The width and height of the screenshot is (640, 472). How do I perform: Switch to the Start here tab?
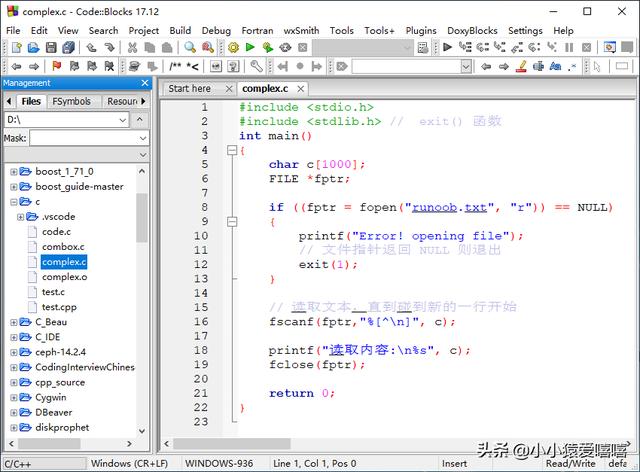pyautogui.click(x=189, y=88)
